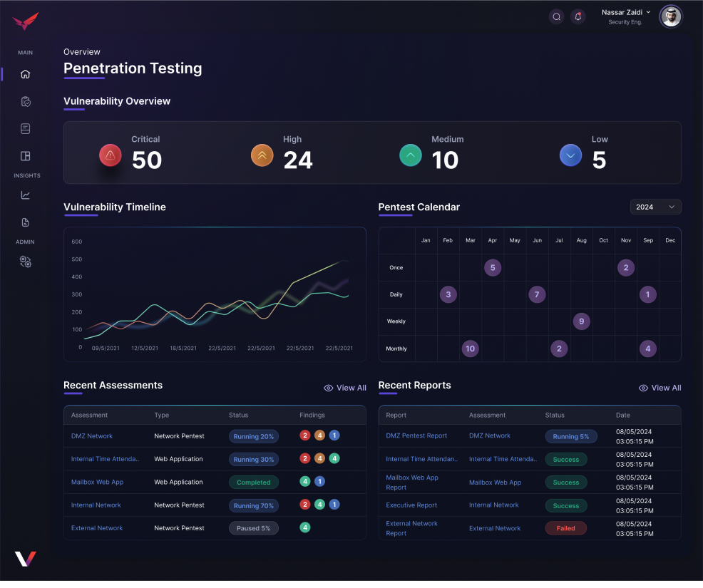The image size is (703, 588).
Task: Open the line chart insights icon
Action: coord(26,195)
